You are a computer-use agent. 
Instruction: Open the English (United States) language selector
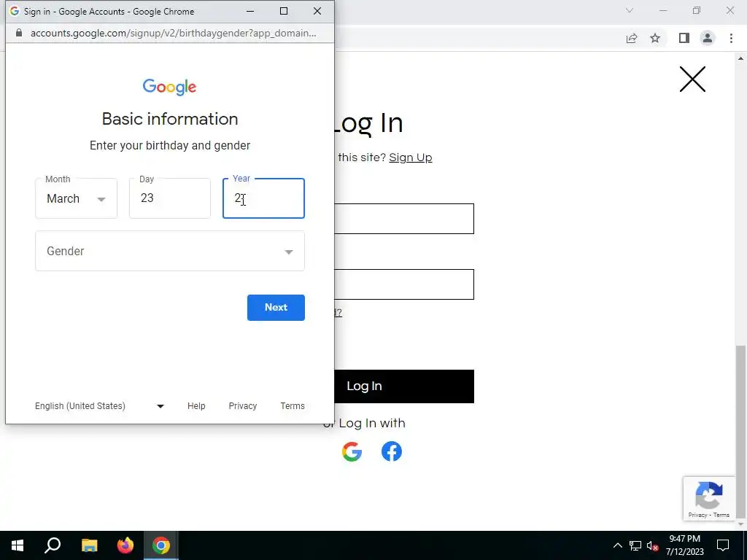99,406
